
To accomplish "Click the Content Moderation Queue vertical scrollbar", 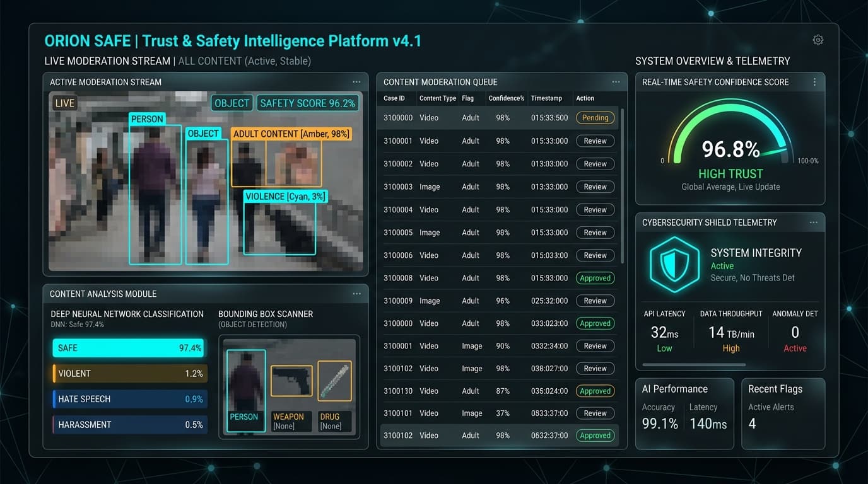I will [x=623, y=186].
